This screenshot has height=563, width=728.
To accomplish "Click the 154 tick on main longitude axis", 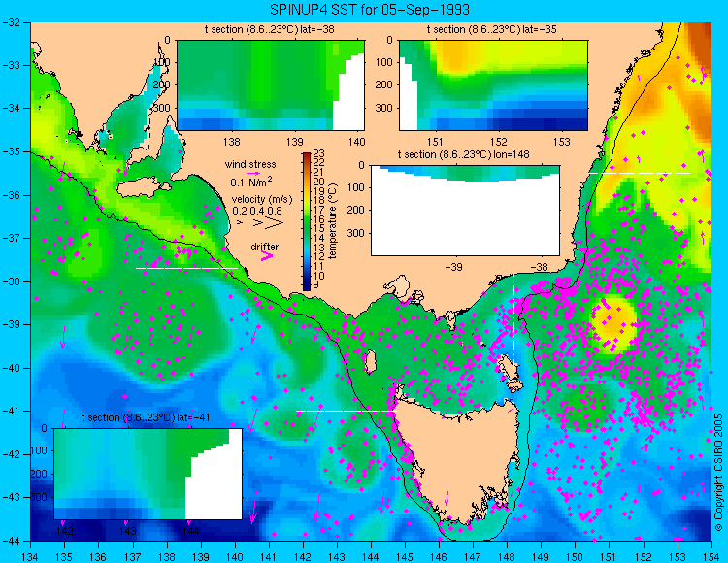I will (x=711, y=556).
